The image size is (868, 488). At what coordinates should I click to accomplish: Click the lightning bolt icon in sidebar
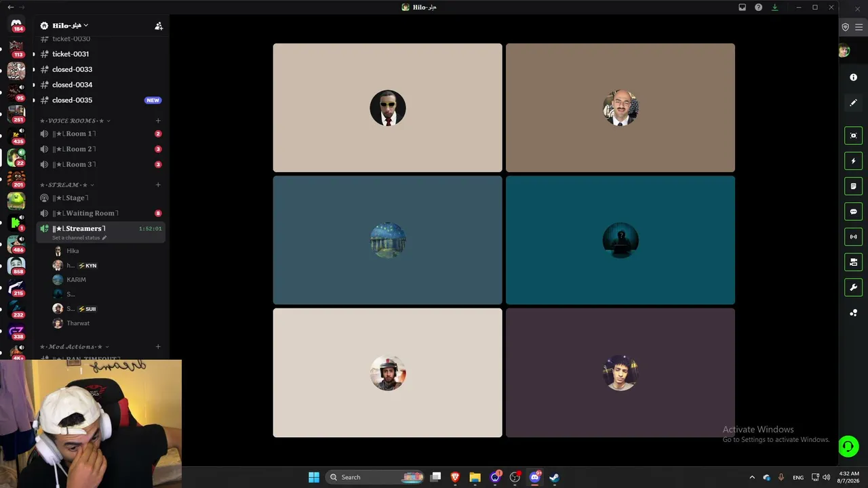point(854,161)
